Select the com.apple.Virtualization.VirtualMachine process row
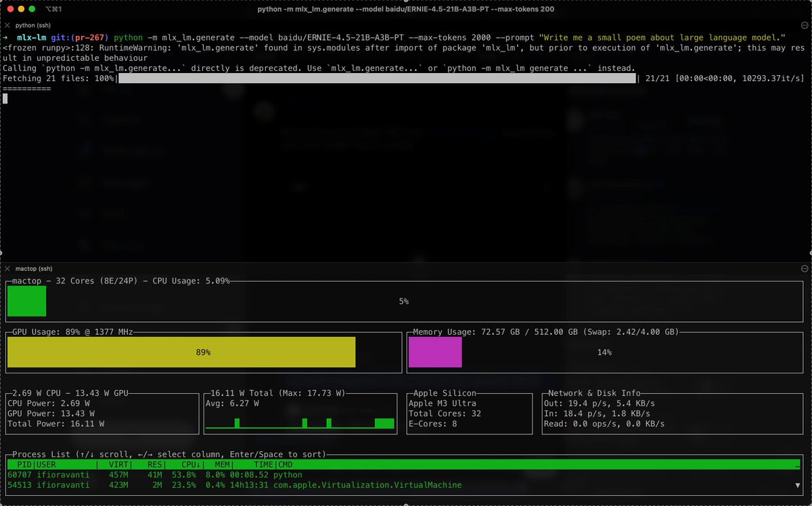Image resolution: width=812 pixels, height=506 pixels. click(404, 485)
